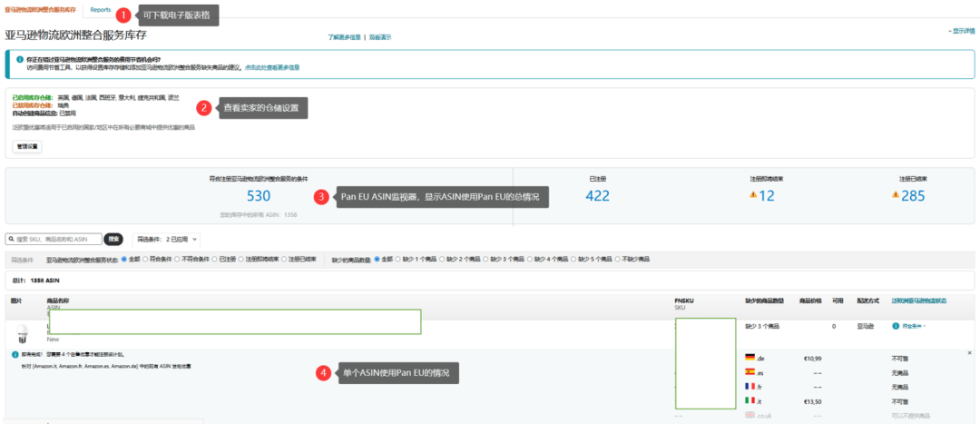Select the 缺少 1 个商品 radio button

point(401,259)
